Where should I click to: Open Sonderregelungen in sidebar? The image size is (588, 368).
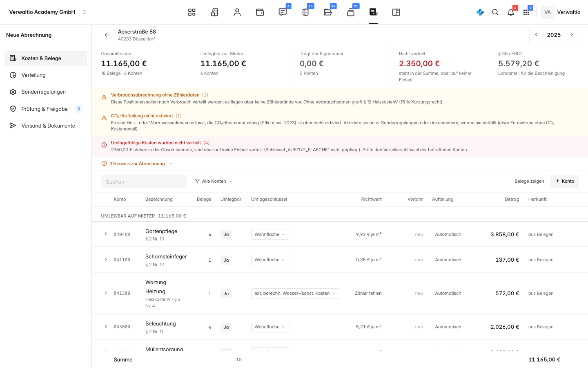coord(46,92)
